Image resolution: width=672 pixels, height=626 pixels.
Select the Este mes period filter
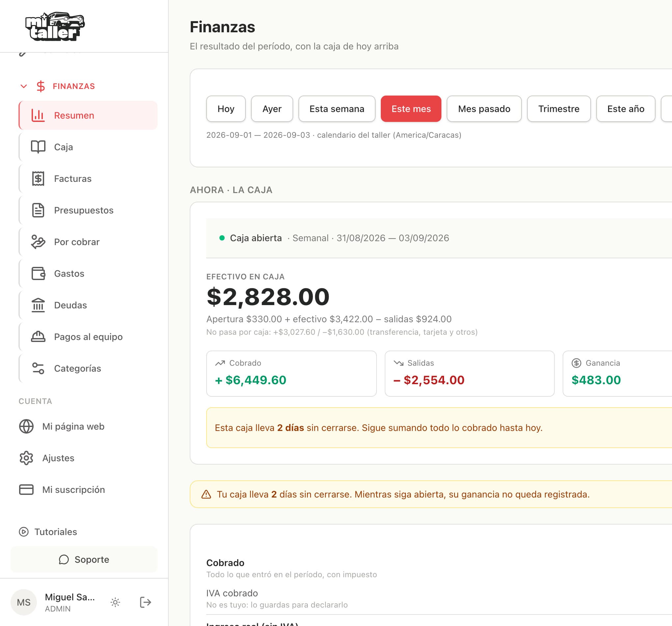pos(411,108)
